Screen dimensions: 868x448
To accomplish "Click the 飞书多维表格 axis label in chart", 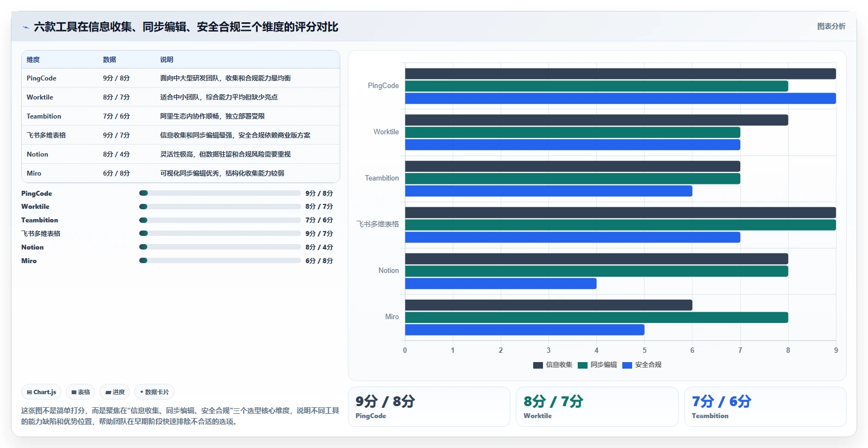I will pos(378,225).
